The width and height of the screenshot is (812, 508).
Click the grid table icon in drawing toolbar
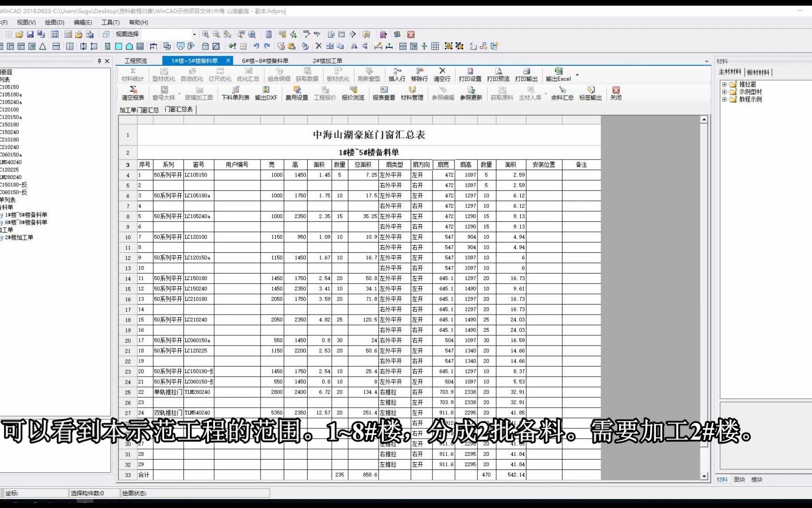coord(435,46)
